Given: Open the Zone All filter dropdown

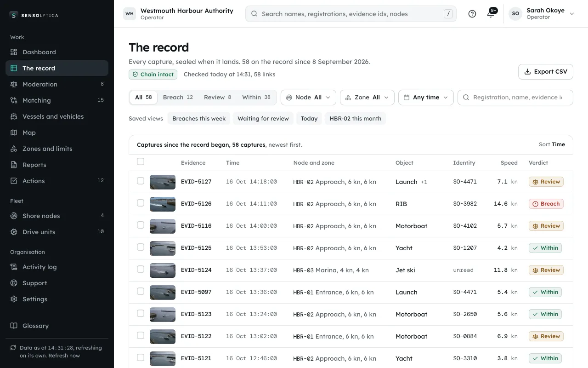Looking at the screenshot, I should pyautogui.click(x=367, y=98).
